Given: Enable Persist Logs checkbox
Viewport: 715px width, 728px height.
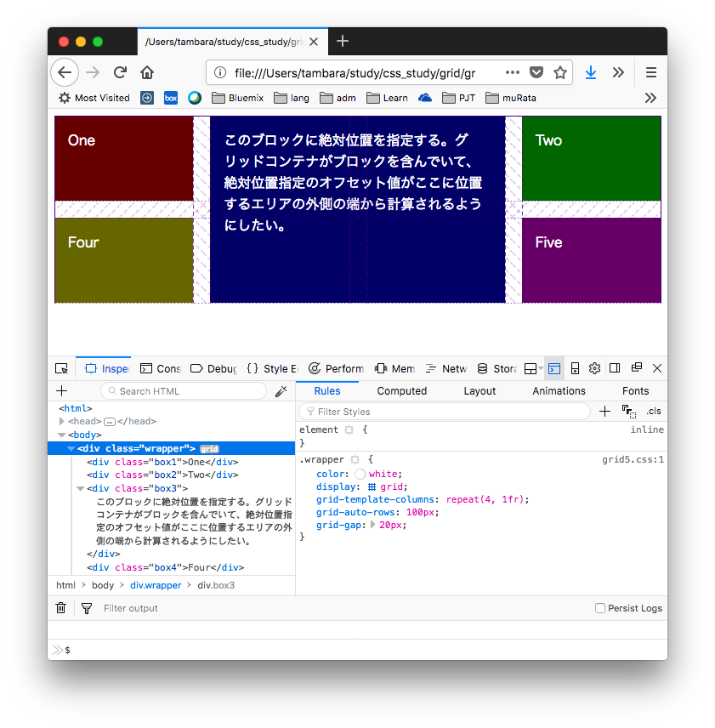Looking at the screenshot, I should click(x=600, y=608).
